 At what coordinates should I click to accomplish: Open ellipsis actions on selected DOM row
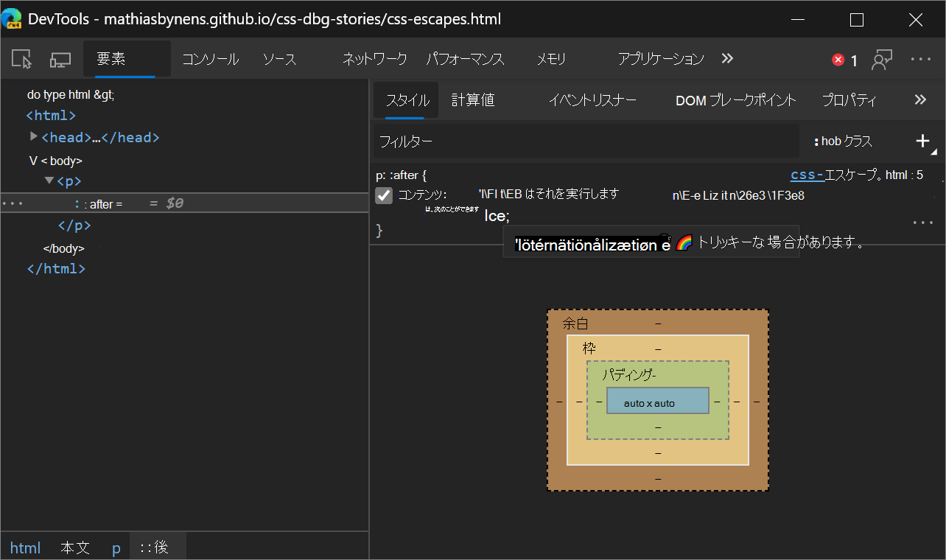13,203
